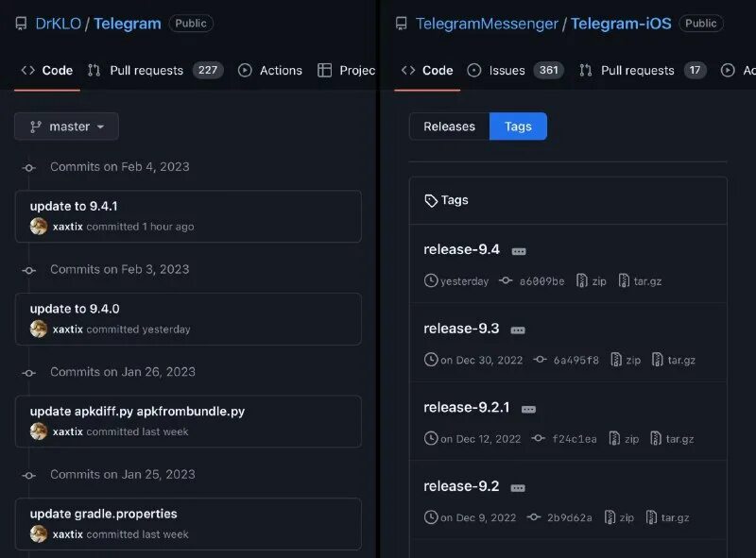Click 'on Dec 12, 2022' date text
Image resolution: width=756 pixels, height=558 pixels.
[481, 439]
